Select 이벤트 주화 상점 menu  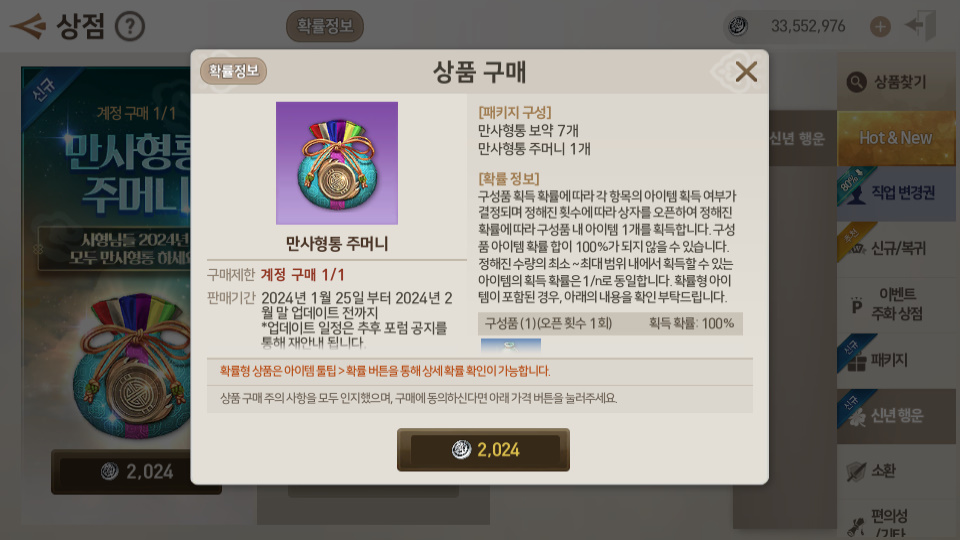(896, 304)
